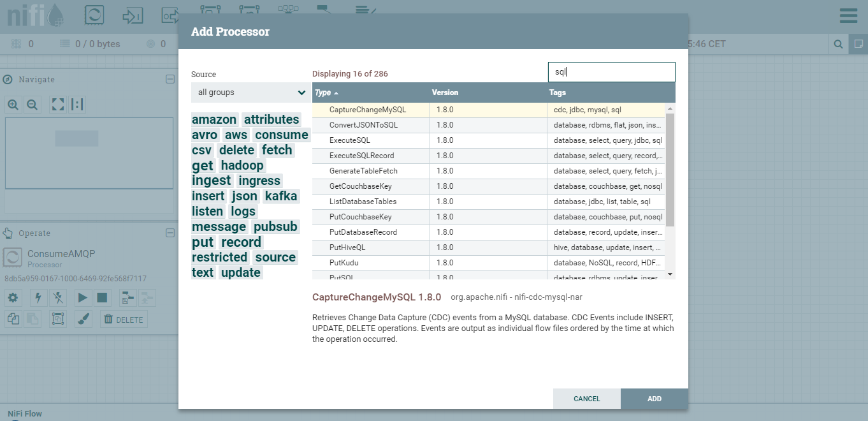Click the Enable lightning bolt icon
The height and width of the screenshot is (421, 868).
38,297
